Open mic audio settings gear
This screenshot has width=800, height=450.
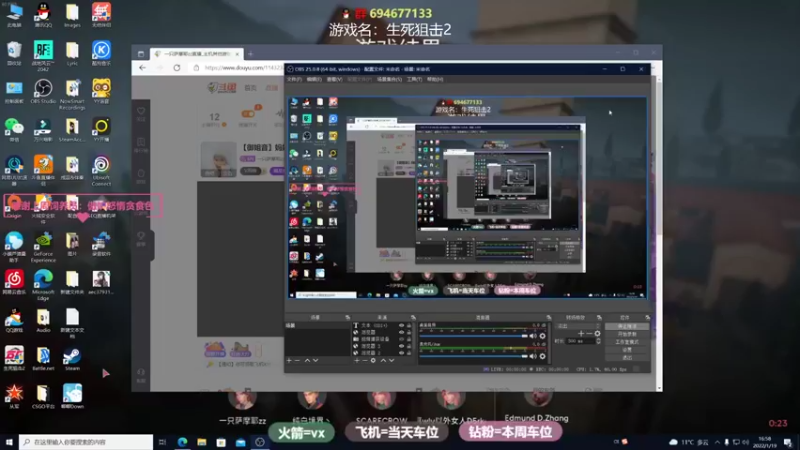[x=542, y=356]
